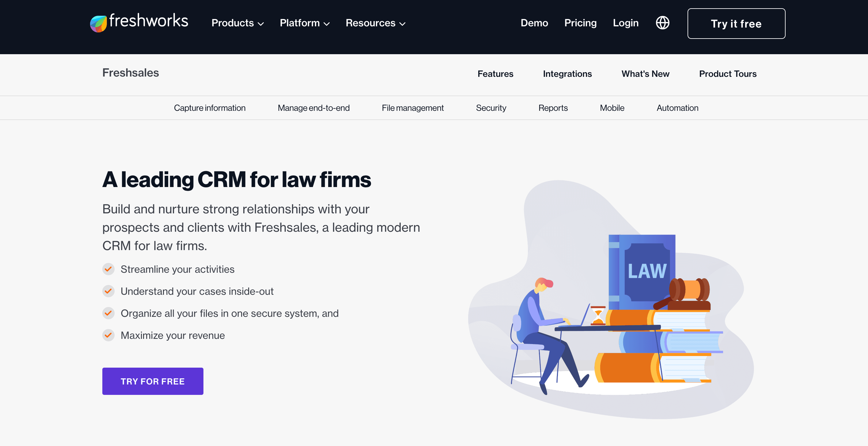Open the Login link

pos(625,23)
